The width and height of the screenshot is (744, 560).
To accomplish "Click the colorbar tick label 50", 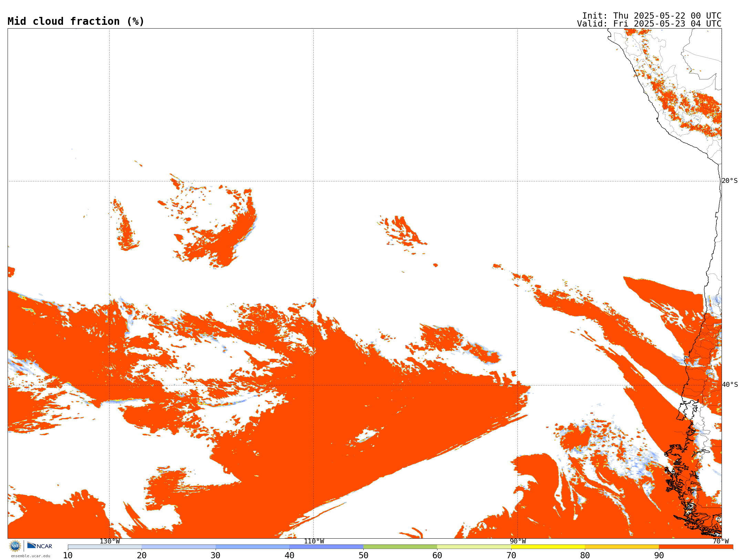I will point(363,556).
